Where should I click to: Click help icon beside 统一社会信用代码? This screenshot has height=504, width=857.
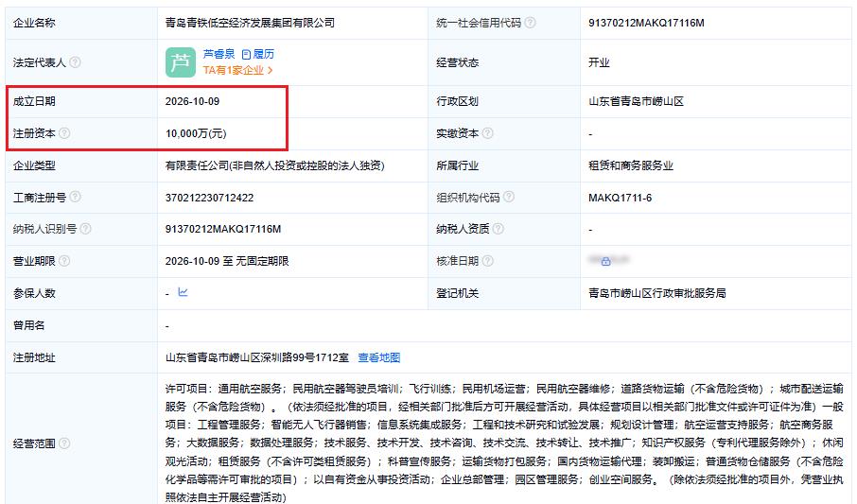coord(530,23)
